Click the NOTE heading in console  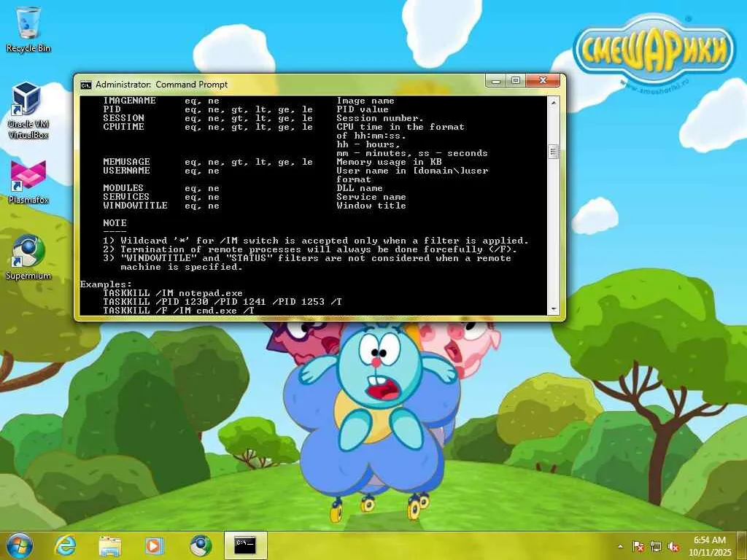[115, 223]
